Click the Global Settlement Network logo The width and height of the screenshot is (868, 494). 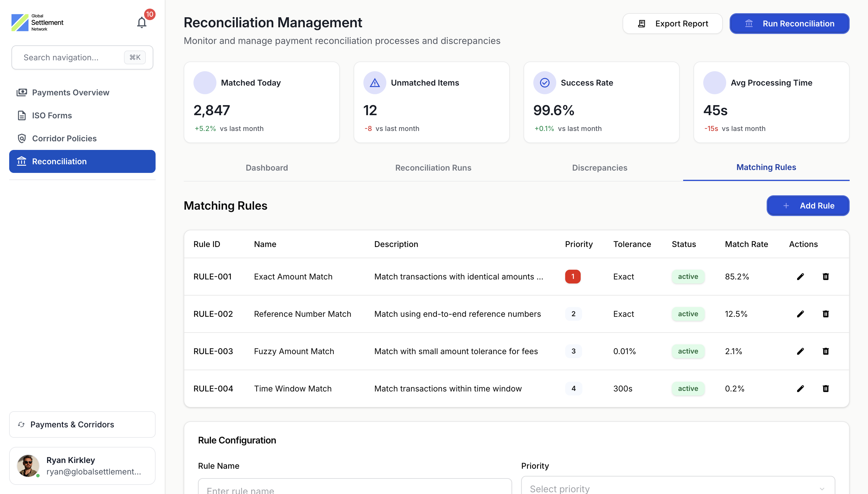pyautogui.click(x=37, y=22)
